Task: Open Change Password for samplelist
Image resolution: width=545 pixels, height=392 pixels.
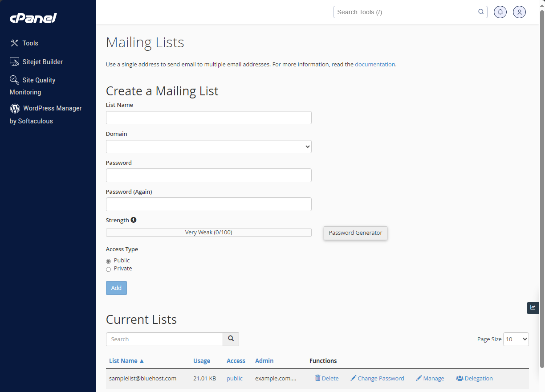Action: [377, 378]
